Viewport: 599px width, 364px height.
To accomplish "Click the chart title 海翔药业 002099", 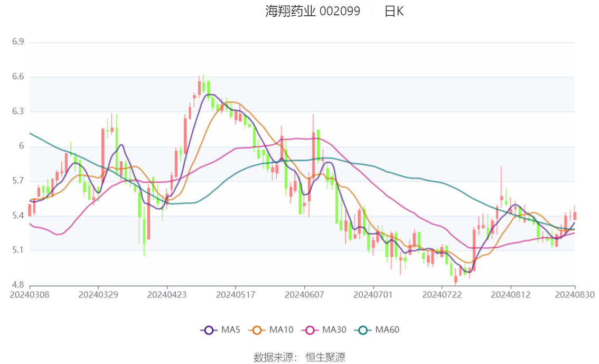I will click(x=313, y=11).
